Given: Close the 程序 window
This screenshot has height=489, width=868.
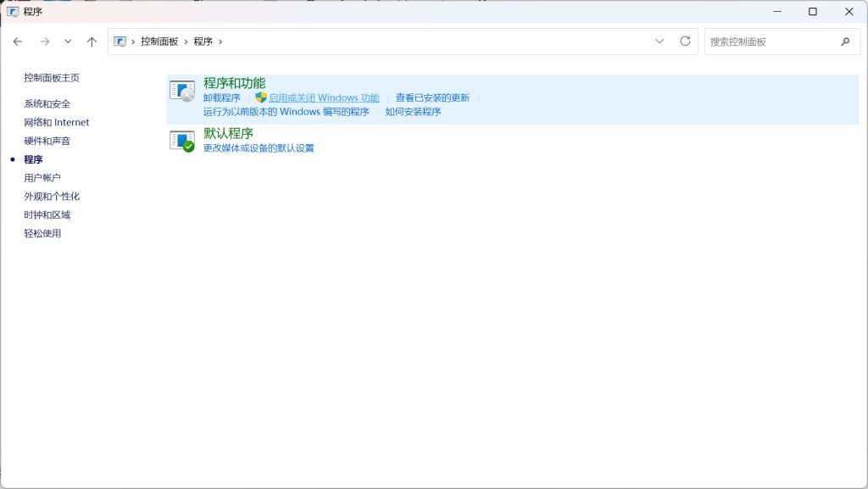Looking at the screenshot, I should tap(849, 12).
